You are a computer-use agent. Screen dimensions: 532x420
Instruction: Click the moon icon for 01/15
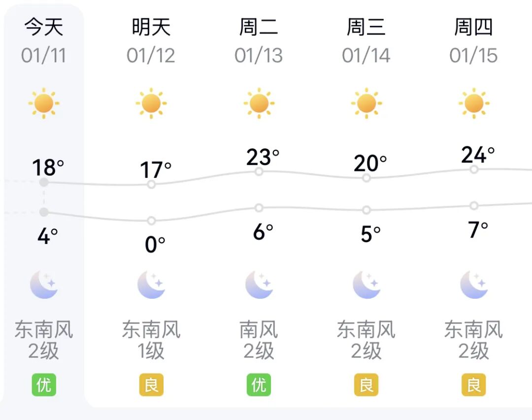click(x=474, y=285)
